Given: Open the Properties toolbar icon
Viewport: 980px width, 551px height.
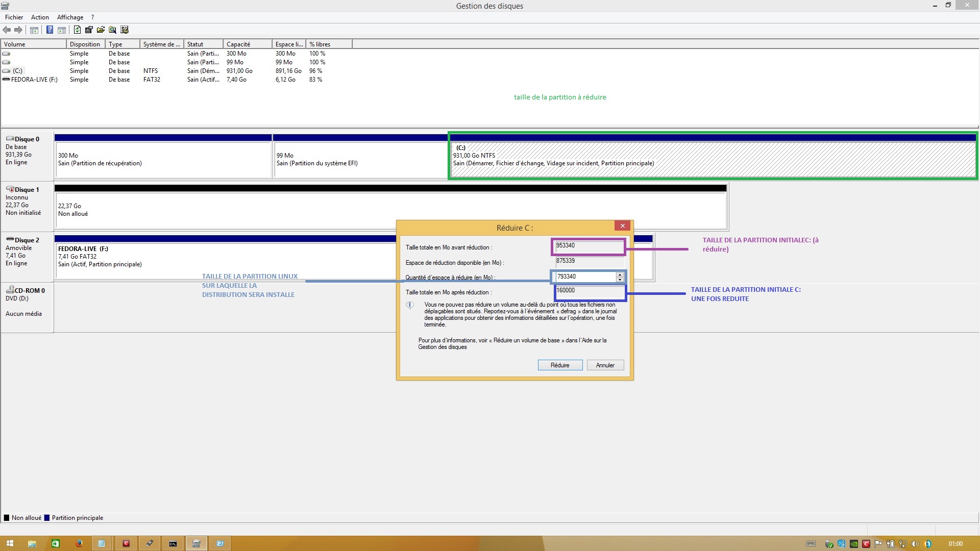Looking at the screenshot, I should [x=89, y=30].
